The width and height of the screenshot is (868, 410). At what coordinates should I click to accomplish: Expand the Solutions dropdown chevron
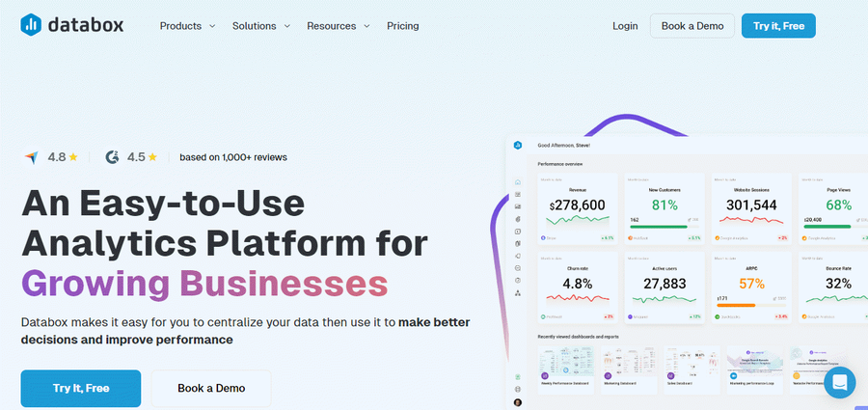pos(286,26)
